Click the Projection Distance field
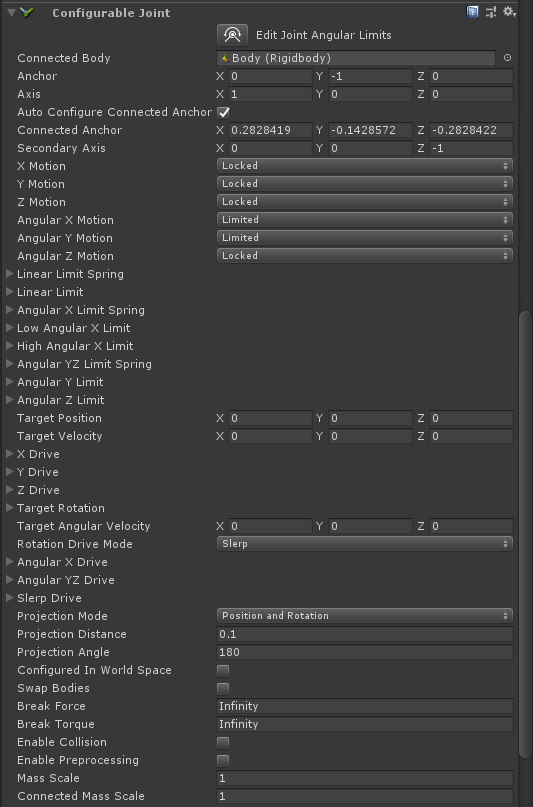533x807 pixels. pyautogui.click(x=365, y=634)
